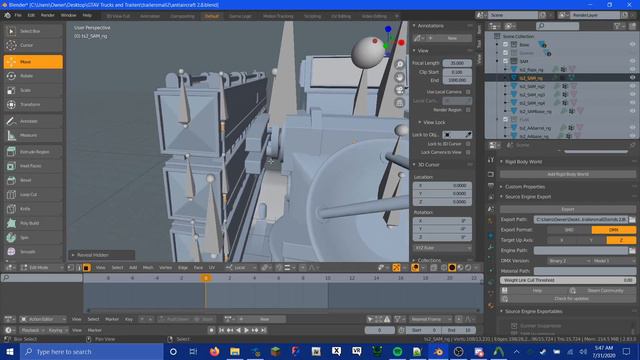Screen dimensions: 640x360
Task: Open the Vertex menu in viewport header
Action: tap(165, 268)
